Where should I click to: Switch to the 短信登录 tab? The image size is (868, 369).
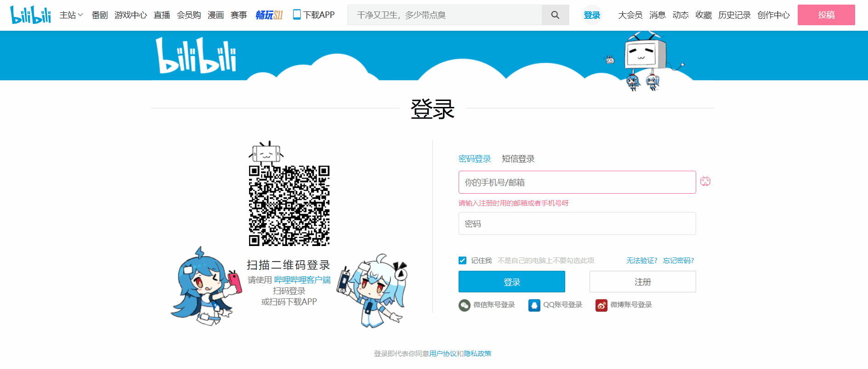click(x=518, y=159)
